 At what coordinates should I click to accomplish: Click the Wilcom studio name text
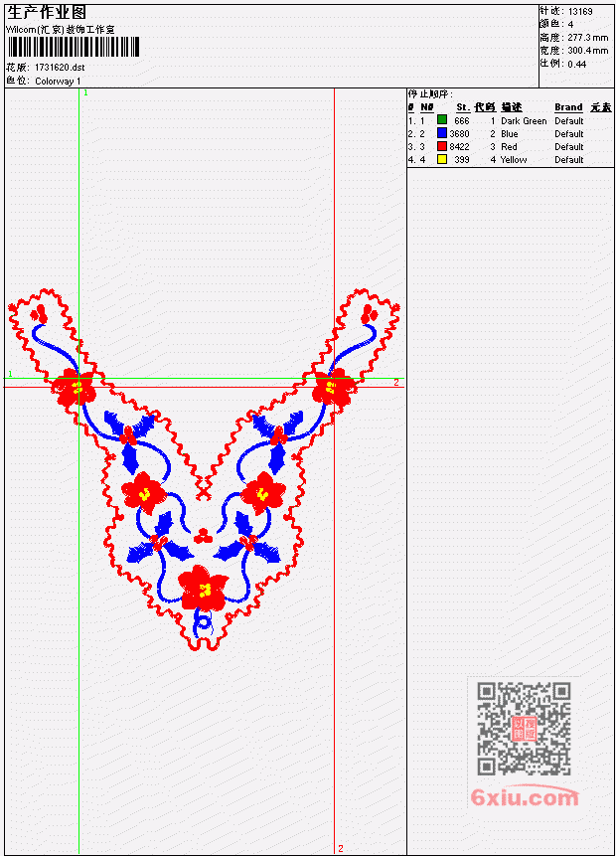(x=61, y=30)
